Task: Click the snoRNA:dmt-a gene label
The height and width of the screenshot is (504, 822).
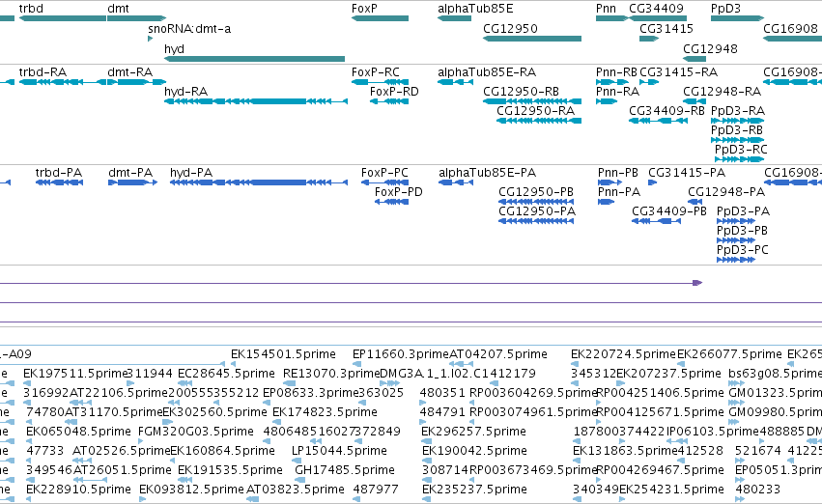Action: 189,29
